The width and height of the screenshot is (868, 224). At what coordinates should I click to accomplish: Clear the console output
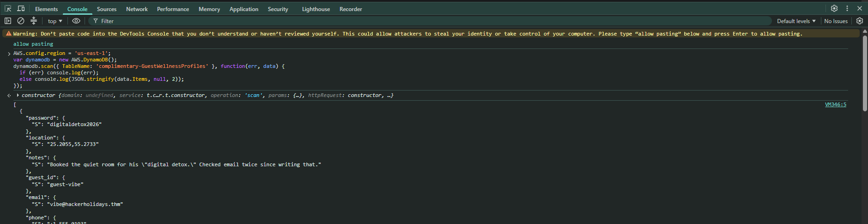(21, 21)
